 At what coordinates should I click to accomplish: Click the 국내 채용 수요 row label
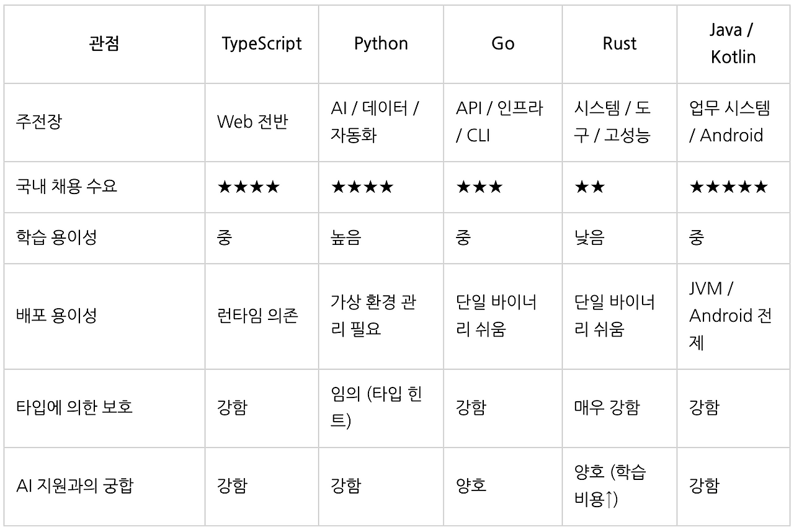coord(66,187)
